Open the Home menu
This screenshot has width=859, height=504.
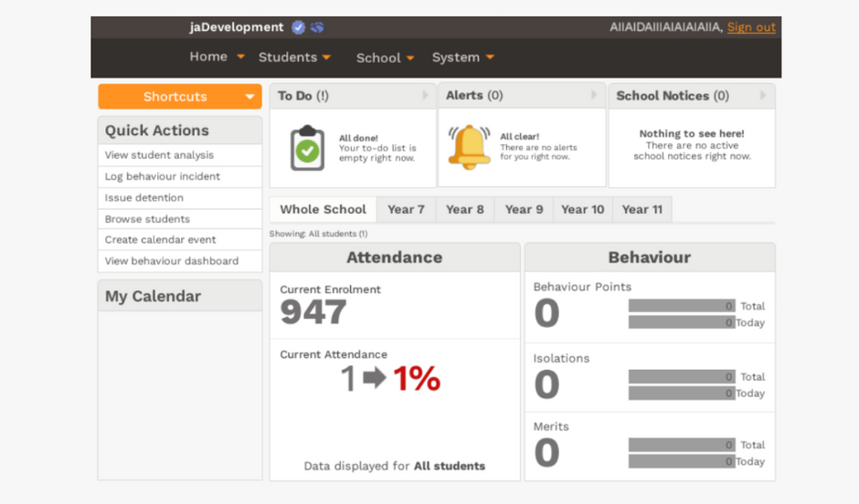click(217, 57)
